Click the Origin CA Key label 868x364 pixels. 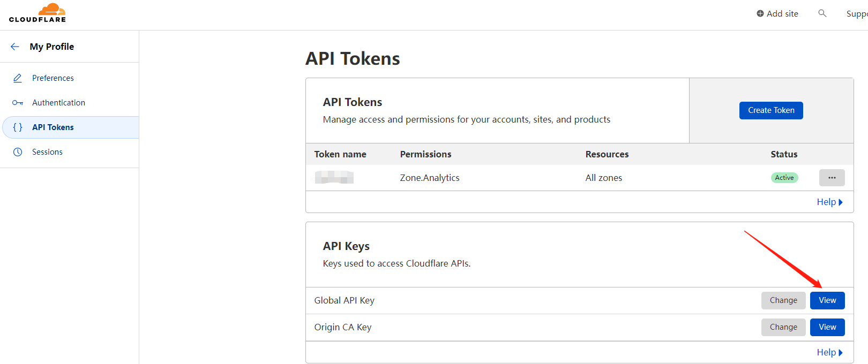(x=343, y=327)
